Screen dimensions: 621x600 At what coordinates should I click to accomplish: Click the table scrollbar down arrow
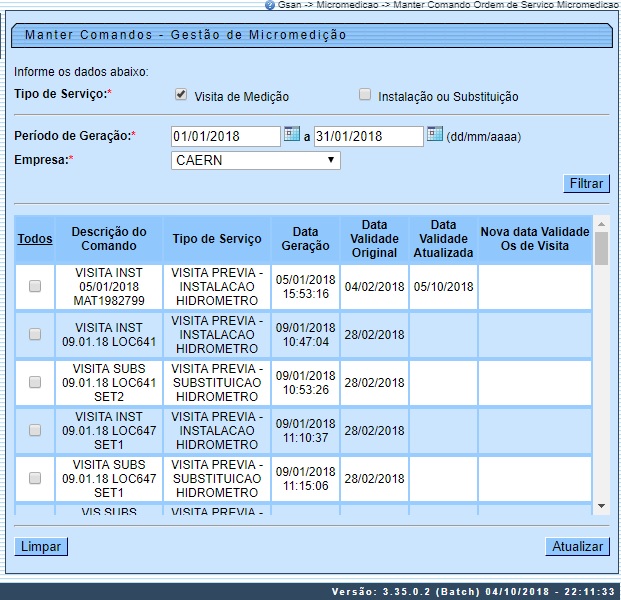[601, 507]
